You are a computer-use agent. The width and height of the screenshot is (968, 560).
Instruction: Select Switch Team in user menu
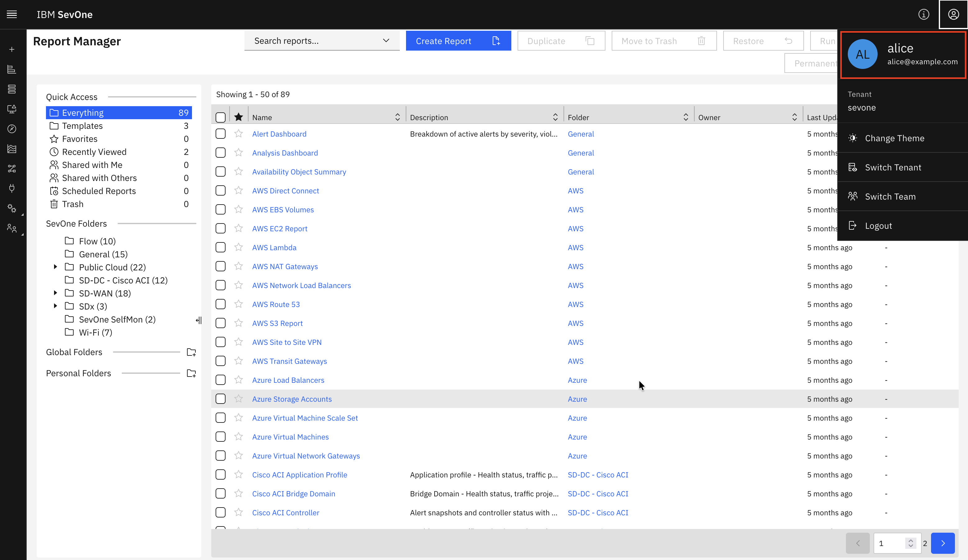pos(902,196)
